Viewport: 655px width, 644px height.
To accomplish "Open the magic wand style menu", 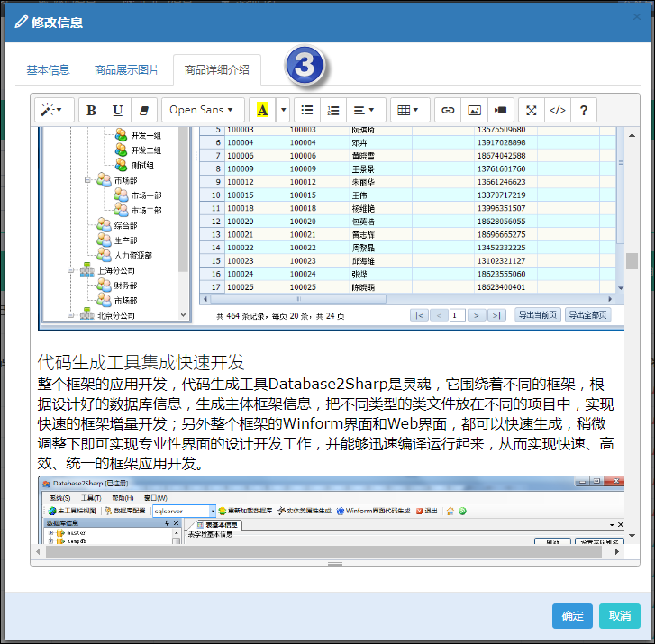I will click(x=54, y=110).
